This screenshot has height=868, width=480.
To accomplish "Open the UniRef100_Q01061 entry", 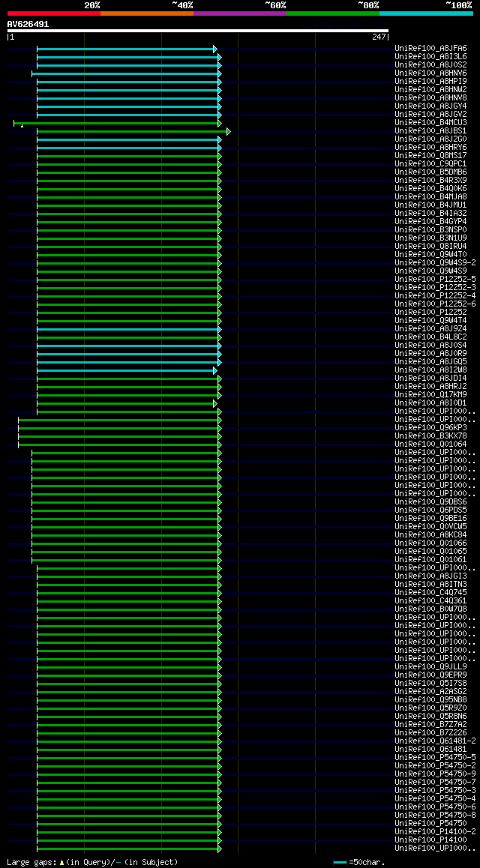I will [430, 559].
